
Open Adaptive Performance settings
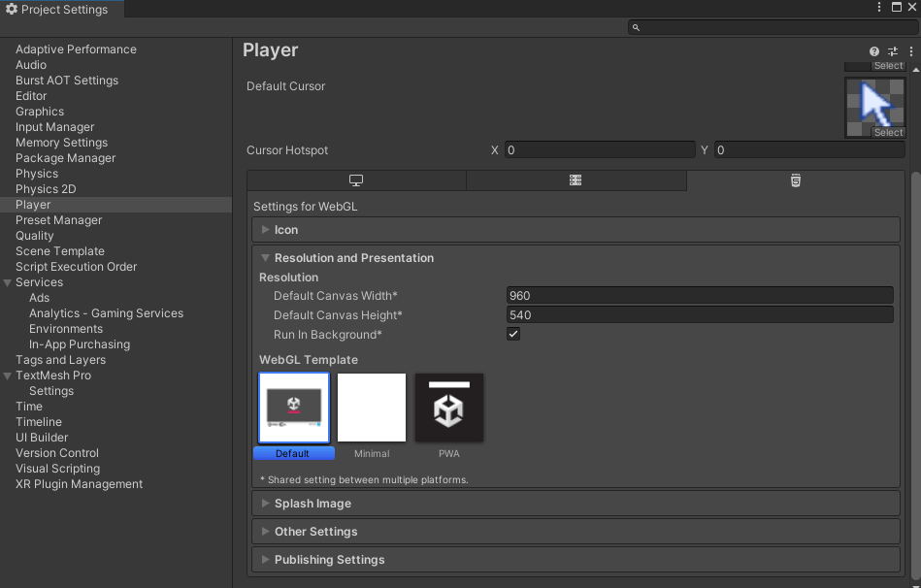coord(76,49)
